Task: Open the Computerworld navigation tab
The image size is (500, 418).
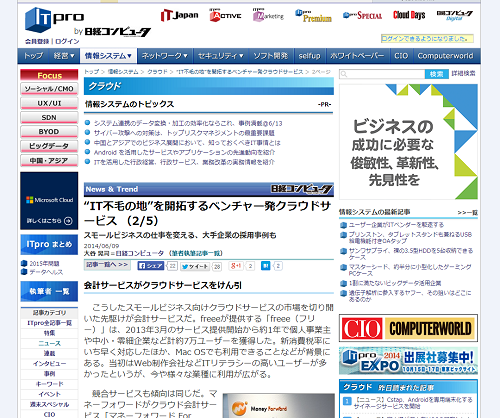Action: click(x=445, y=56)
